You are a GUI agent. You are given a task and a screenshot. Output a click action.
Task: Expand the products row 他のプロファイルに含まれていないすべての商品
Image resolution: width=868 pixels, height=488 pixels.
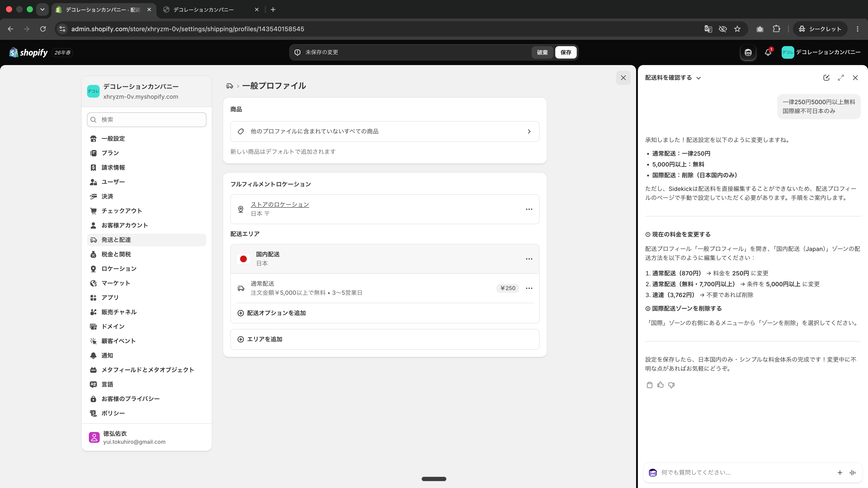click(x=385, y=131)
